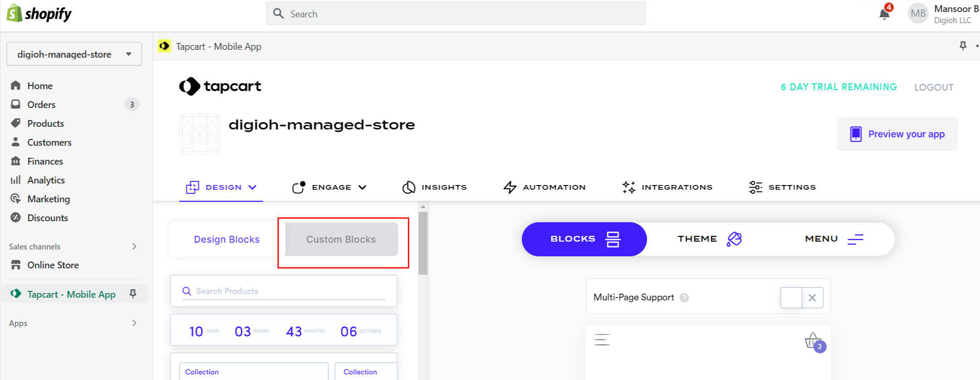The image size is (980, 380).
Task: Open the Automation section
Action: 544,187
